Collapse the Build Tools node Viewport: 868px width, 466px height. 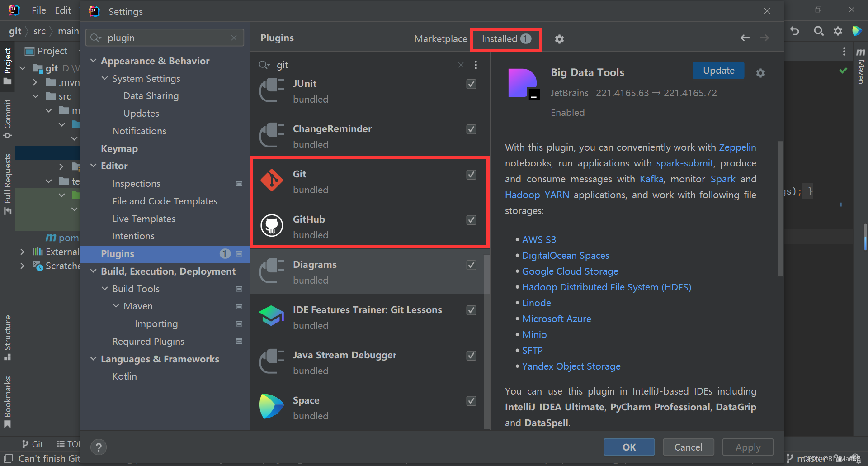[105, 289]
